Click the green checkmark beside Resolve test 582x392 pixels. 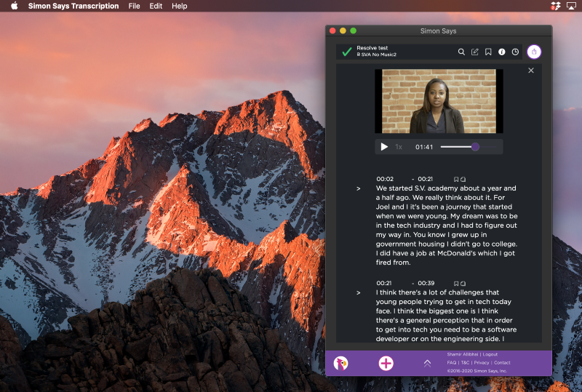pyautogui.click(x=347, y=52)
